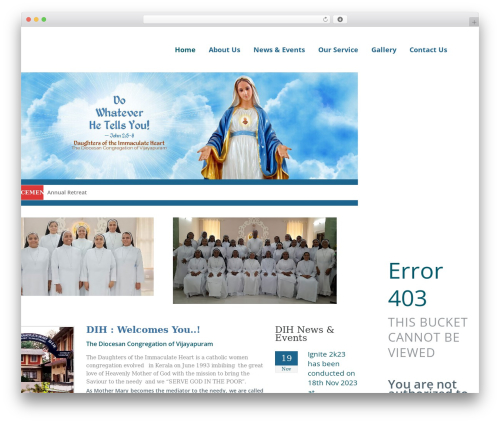Open the Ignite 2k23 news item
The width and height of the screenshot is (500, 423).
[x=332, y=373]
